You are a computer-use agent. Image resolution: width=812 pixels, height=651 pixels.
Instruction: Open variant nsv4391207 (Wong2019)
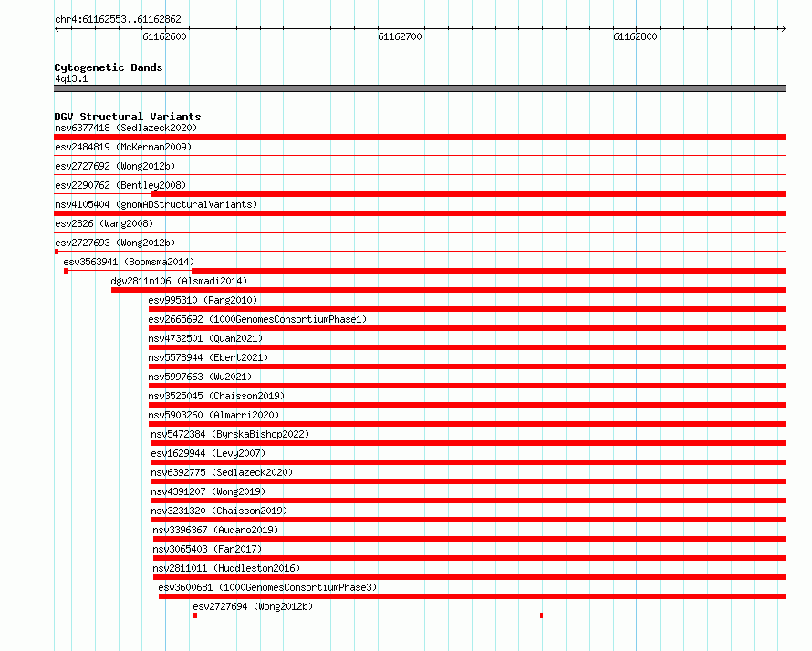(208, 491)
